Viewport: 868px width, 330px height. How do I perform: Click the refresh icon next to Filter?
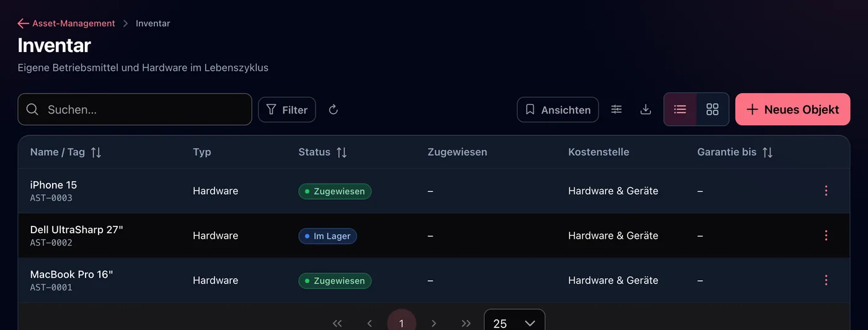[x=333, y=110]
